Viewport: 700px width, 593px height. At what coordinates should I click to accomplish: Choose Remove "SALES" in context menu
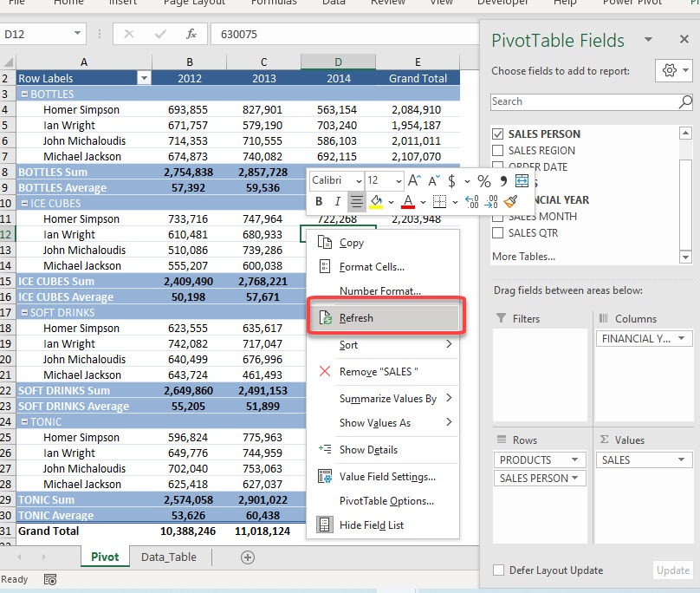pos(383,371)
